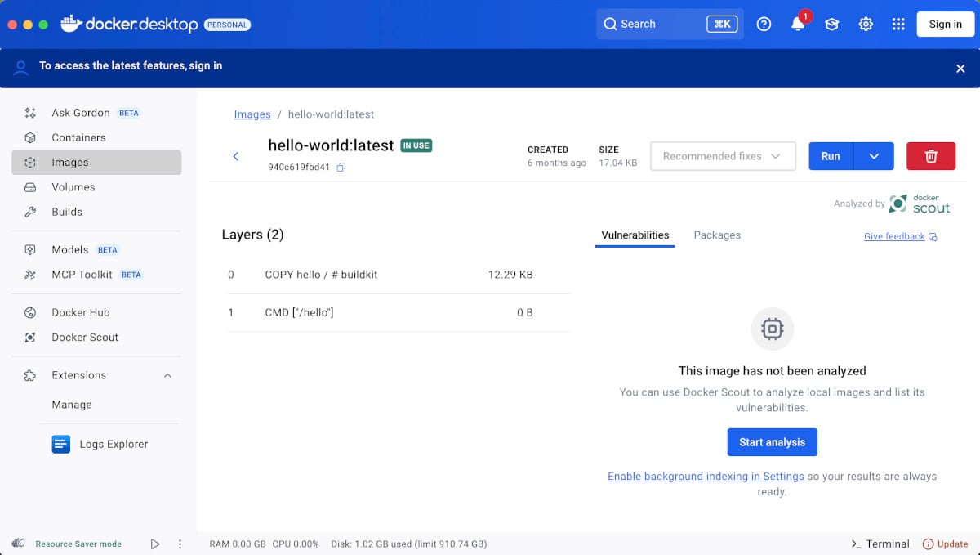Open the apps grid icon
980x555 pixels.
[x=898, y=25]
